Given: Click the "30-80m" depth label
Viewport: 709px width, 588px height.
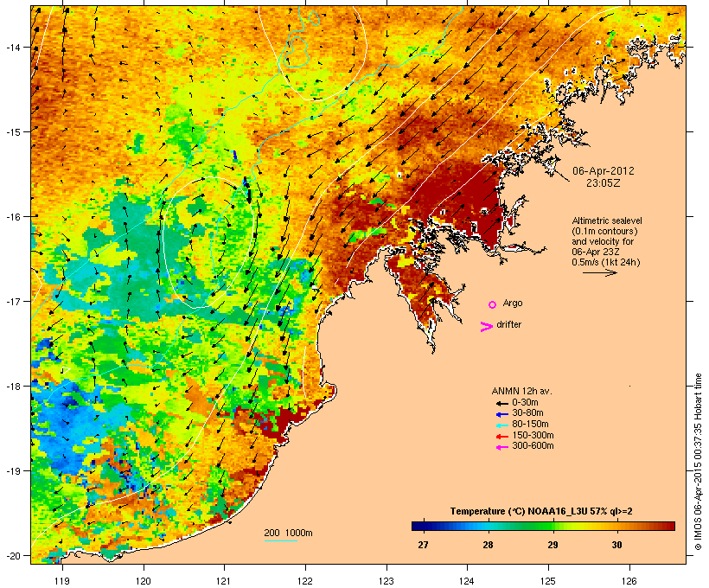Looking at the screenshot, I should tap(527, 413).
